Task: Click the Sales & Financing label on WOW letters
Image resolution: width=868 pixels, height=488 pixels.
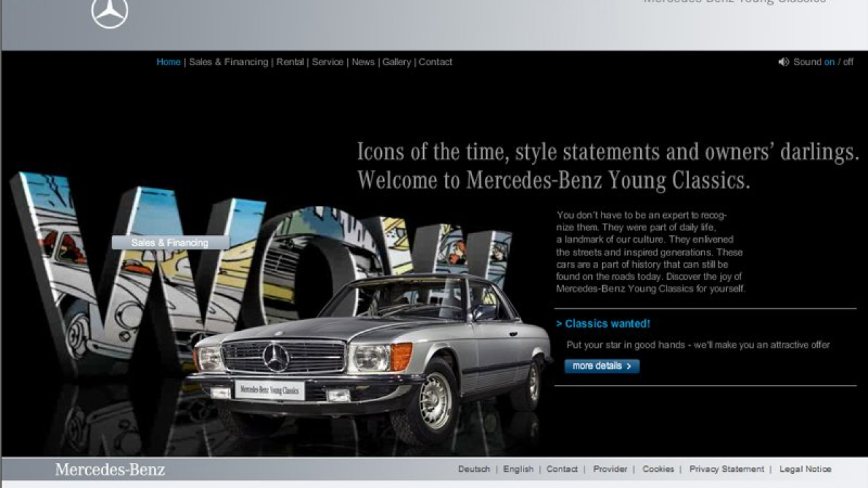Action: pyautogui.click(x=170, y=243)
